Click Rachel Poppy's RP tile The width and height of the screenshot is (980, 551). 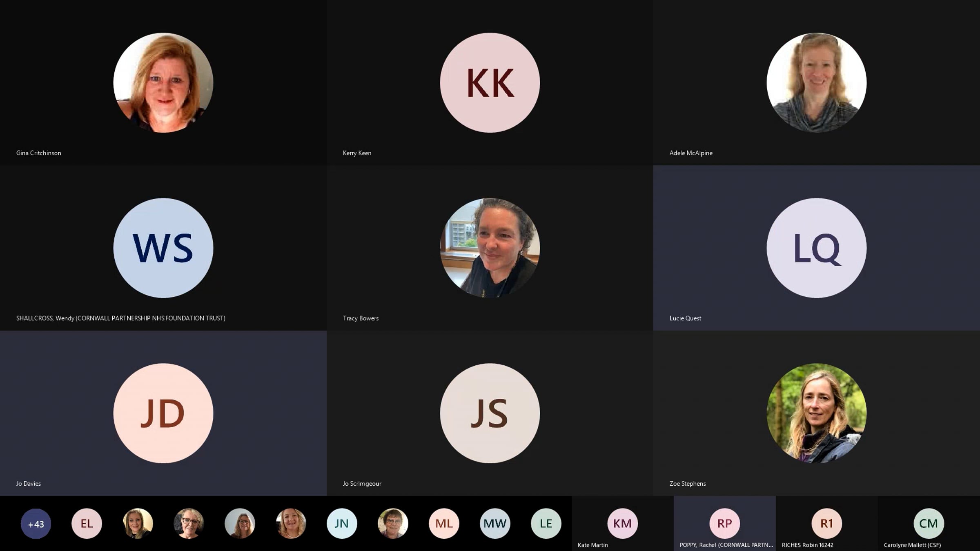(724, 523)
